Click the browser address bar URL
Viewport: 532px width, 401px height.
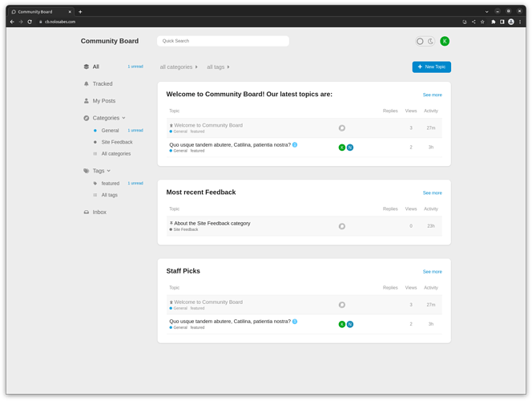[x=60, y=22]
